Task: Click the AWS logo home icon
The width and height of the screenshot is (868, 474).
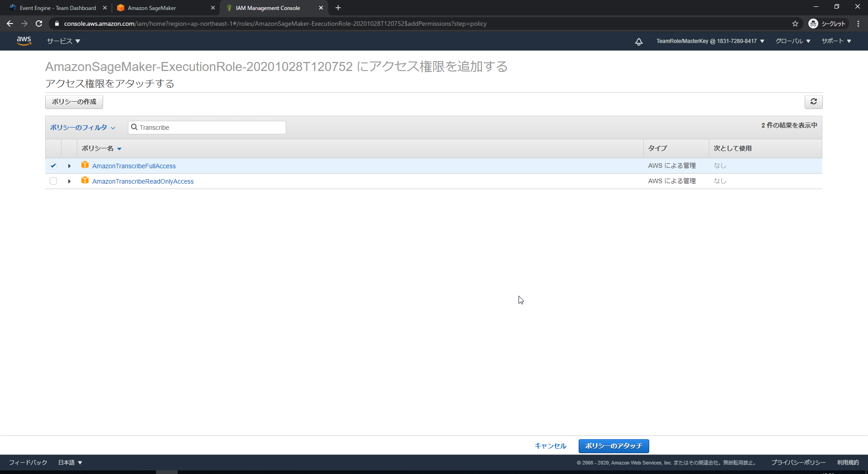Action: pos(24,41)
